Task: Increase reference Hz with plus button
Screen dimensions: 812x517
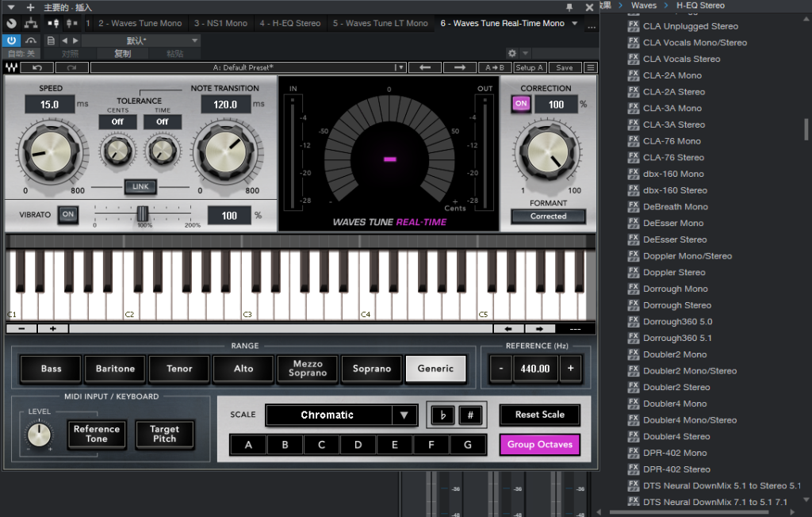Action: pos(570,369)
